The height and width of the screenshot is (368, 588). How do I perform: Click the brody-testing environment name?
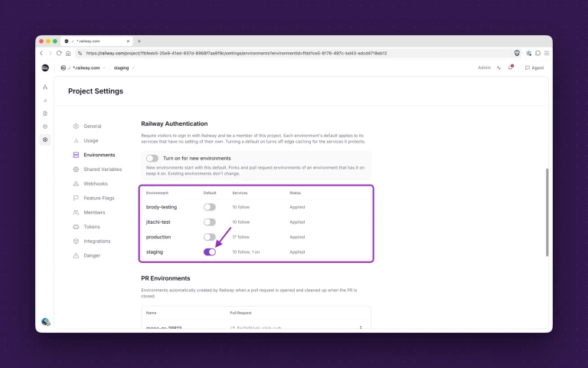(162, 207)
